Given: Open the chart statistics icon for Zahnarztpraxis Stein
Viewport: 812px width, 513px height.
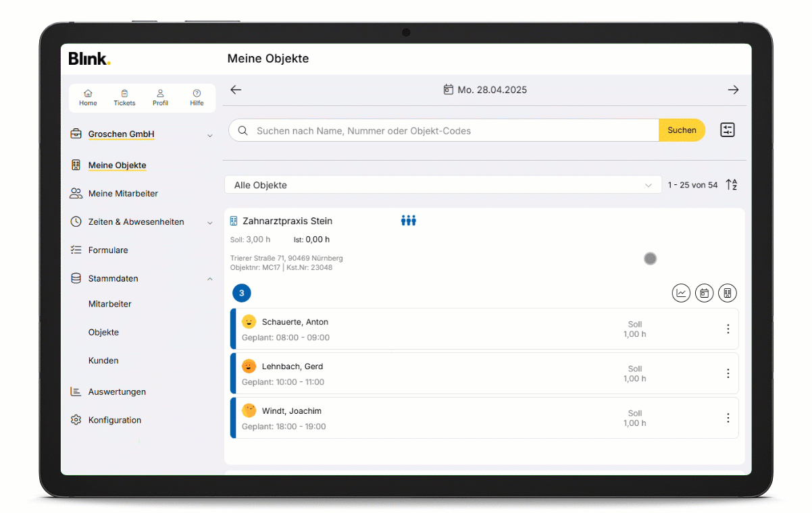Looking at the screenshot, I should (x=681, y=293).
